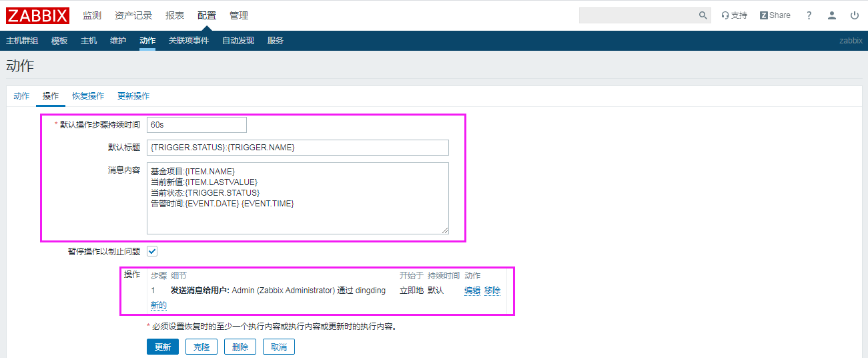Image resolution: width=868 pixels, height=358 pixels.
Task: Click the 更新 button
Action: click(x=163, y=347)
